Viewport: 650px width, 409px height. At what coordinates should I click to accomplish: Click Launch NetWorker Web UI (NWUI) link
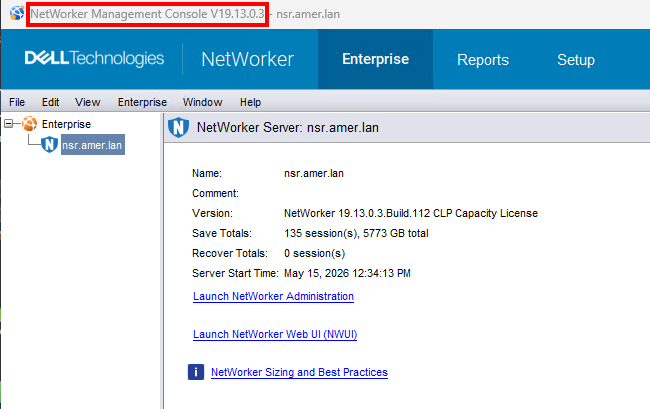[275, 334]
